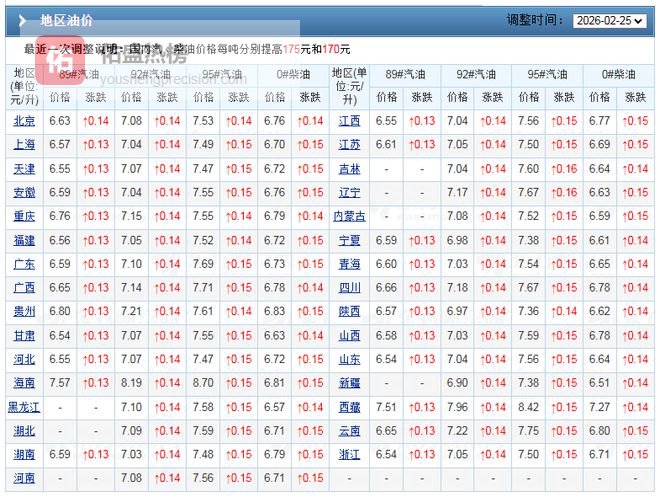Open the 云南 region link

(349, 431)
